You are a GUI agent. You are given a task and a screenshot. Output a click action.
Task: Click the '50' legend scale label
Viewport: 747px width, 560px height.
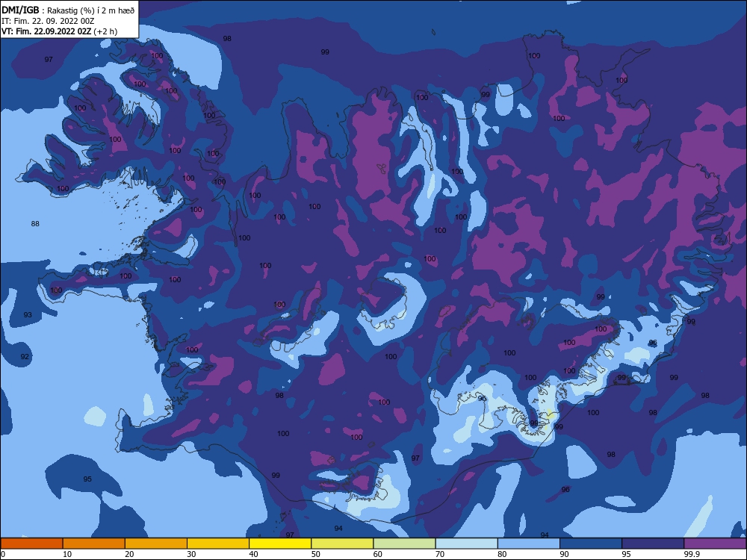point(315,554)
